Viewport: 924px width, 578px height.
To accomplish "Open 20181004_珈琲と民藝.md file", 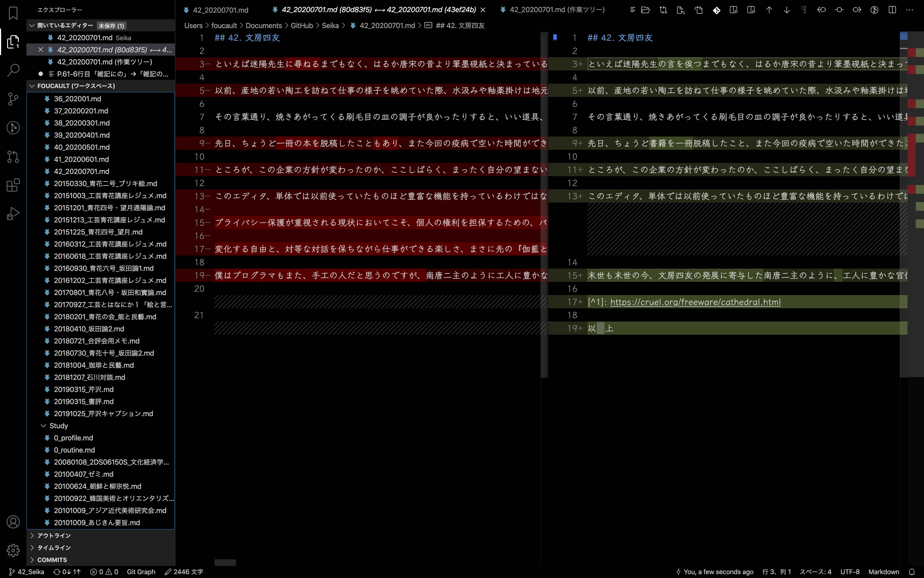I will (101, 365).
